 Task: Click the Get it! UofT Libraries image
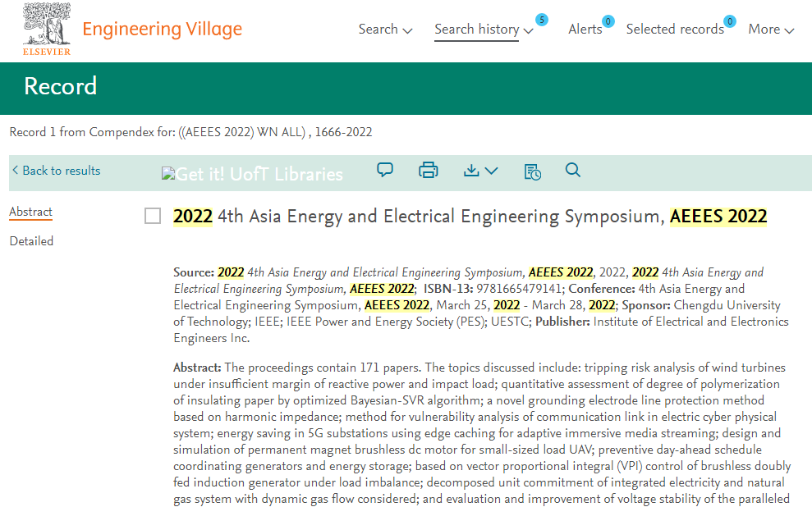coord(252,174)
